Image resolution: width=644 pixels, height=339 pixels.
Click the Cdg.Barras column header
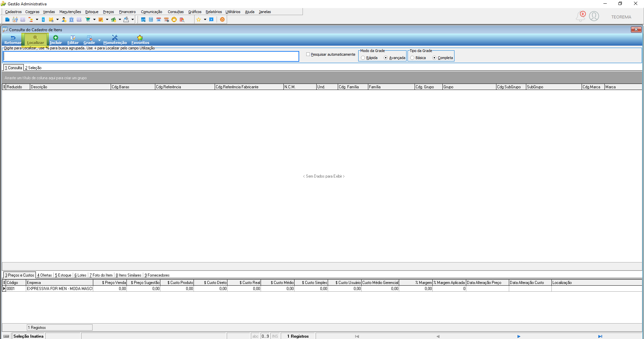(133, 87)
